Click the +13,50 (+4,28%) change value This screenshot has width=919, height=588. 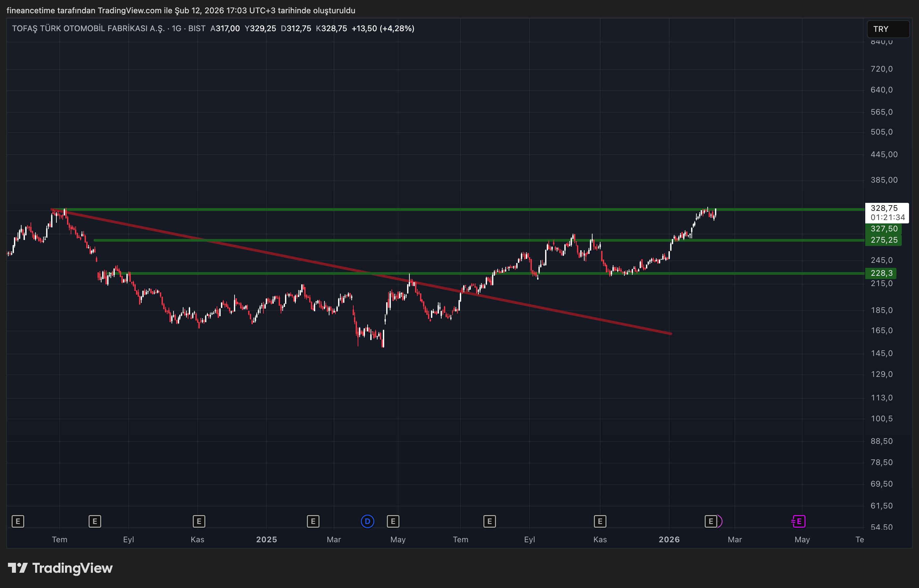(x=383, y=29)
